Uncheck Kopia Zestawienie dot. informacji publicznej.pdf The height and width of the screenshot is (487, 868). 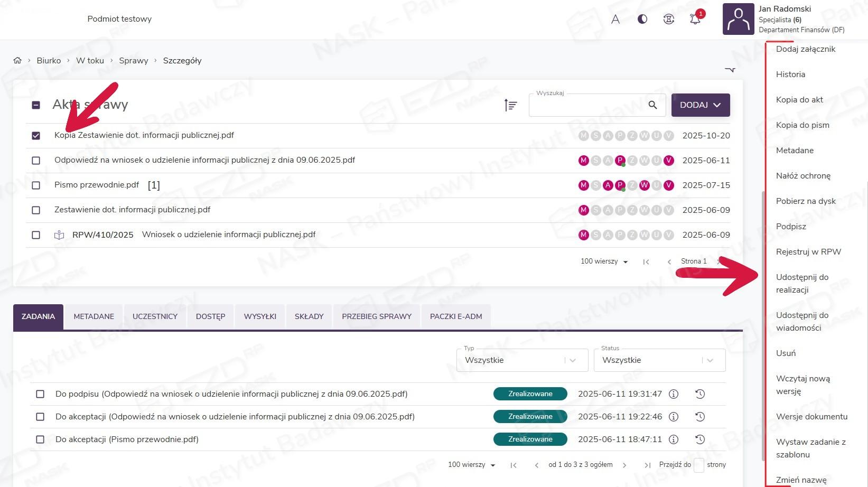tap(36, 136)
